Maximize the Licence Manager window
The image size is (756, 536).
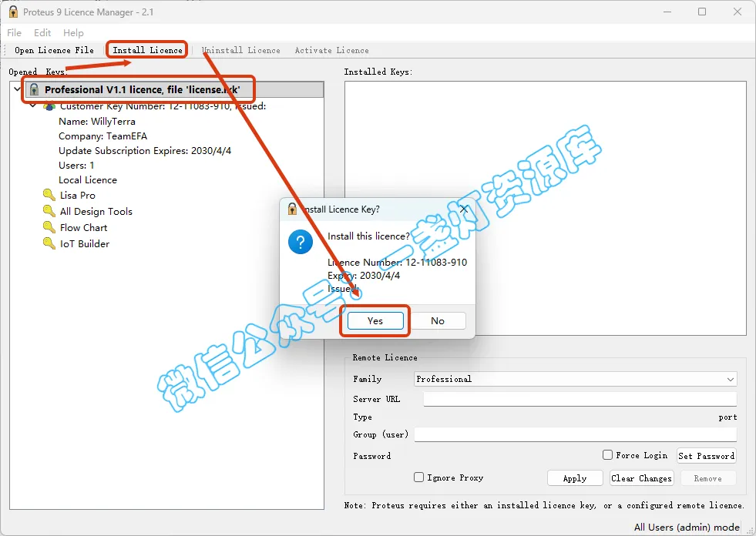[702, 12]
